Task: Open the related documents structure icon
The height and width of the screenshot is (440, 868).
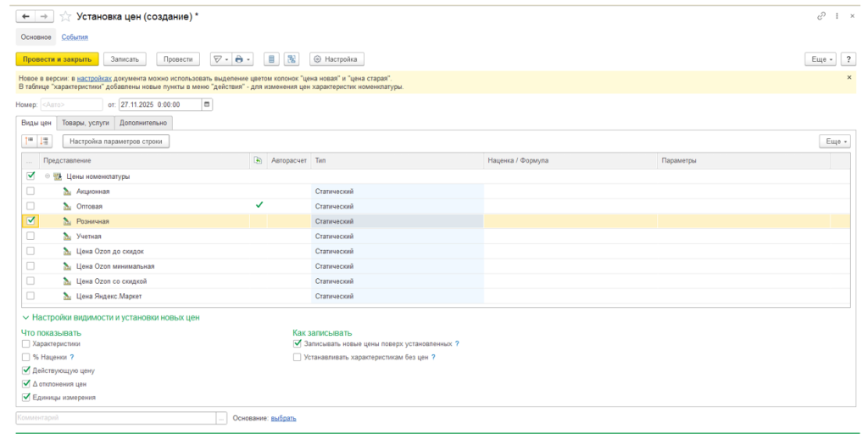Action: 292,59
